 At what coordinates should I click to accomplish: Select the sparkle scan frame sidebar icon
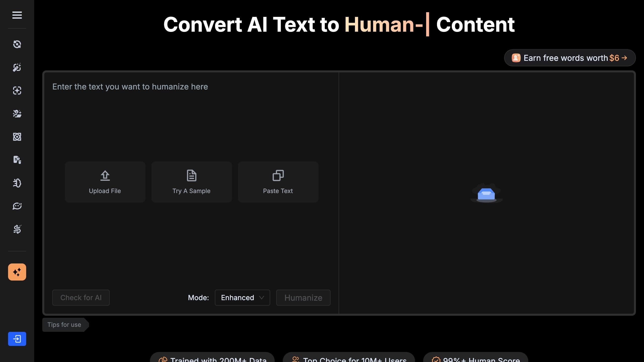click(x=17, y=90)
